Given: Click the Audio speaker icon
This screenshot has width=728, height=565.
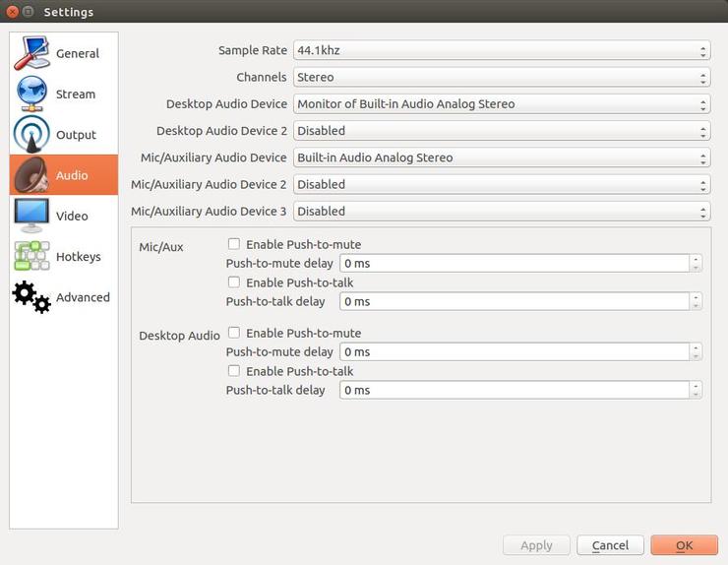Looking at the screenshot, I should tap(31, 174).
